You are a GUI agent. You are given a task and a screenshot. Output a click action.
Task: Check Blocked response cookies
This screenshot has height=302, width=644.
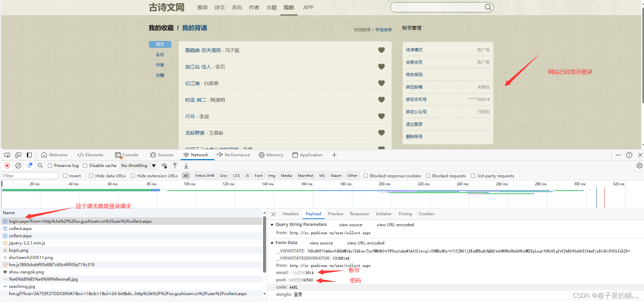click(366, 176)
